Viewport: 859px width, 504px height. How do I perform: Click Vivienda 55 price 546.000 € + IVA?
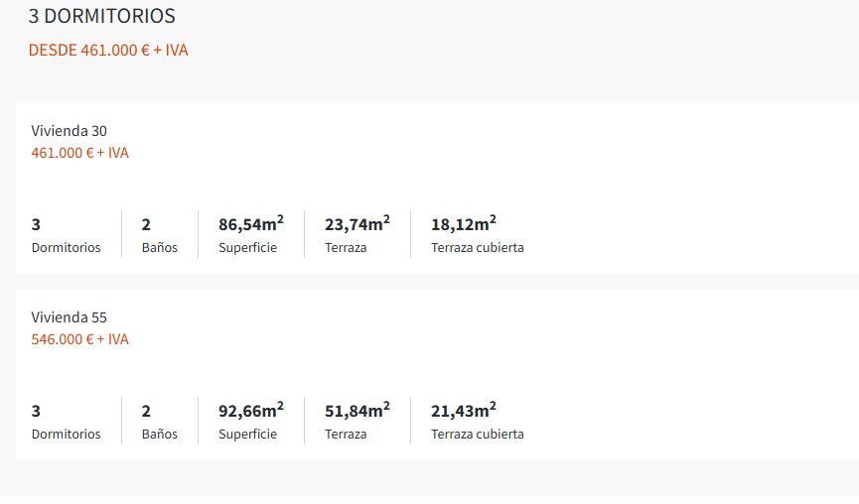tap(80, 339)
